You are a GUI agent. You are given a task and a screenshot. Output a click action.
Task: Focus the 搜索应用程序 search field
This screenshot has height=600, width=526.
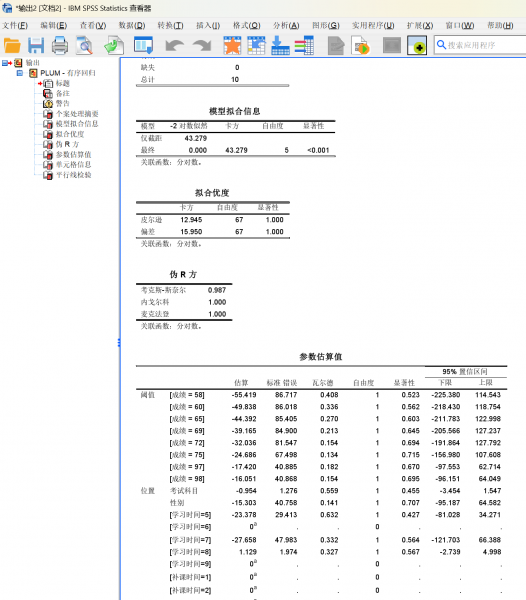pos(482,45)
